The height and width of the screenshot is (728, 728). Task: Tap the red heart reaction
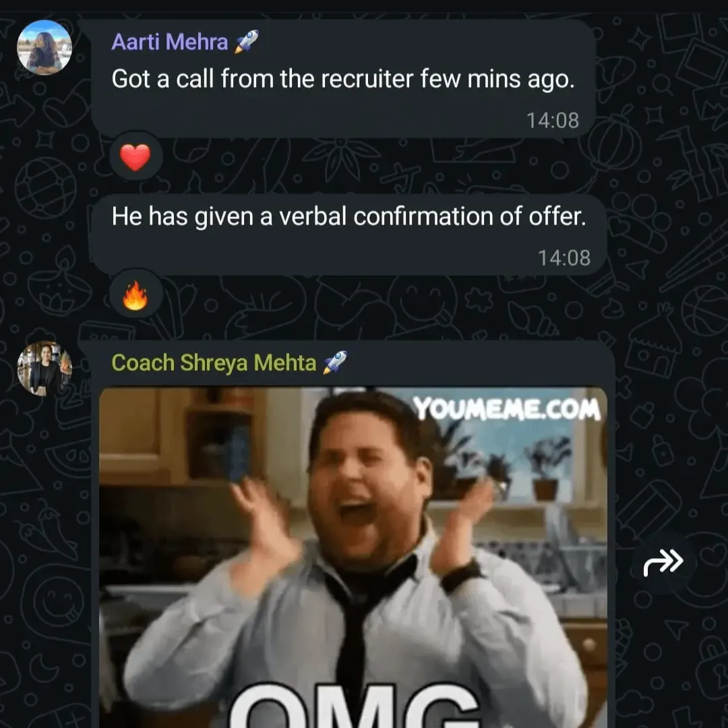point(135,156)
